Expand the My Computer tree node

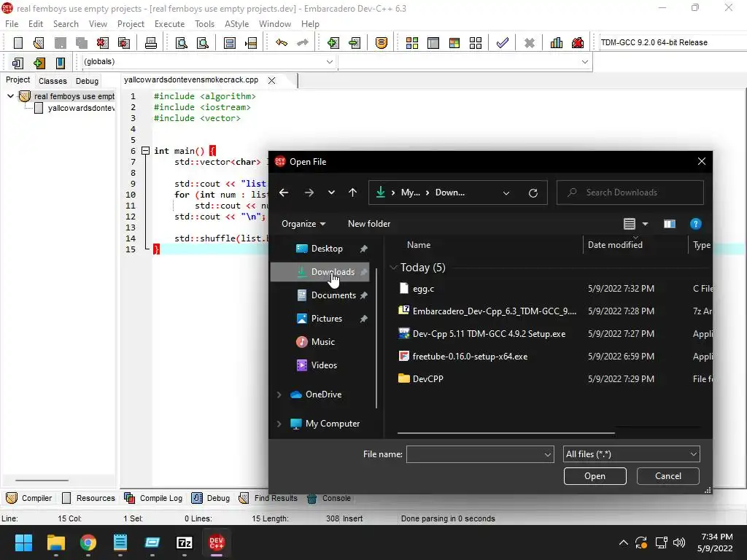(279, 424)
